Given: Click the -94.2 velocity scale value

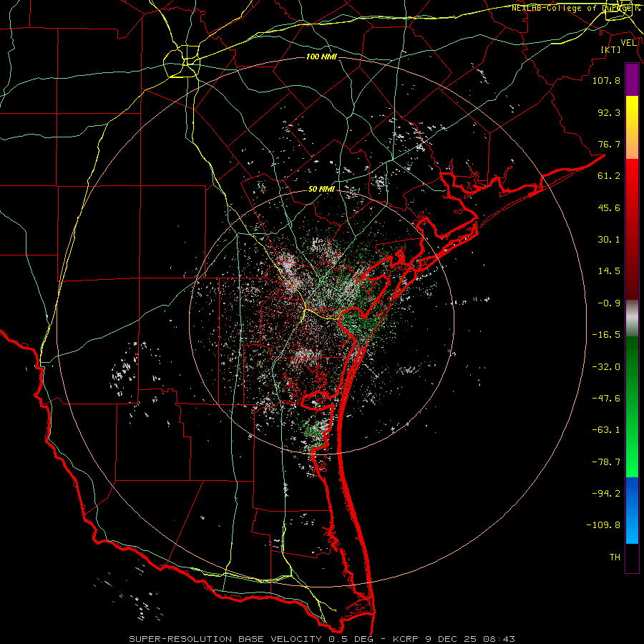Looking at the screenshot, I should click(606, 494).
